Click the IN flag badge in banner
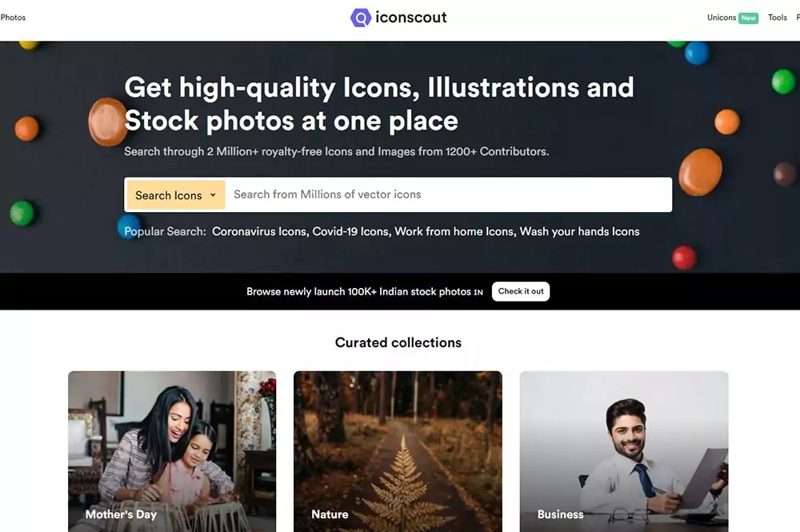The image size is (800, 532). tap(478, 292)
